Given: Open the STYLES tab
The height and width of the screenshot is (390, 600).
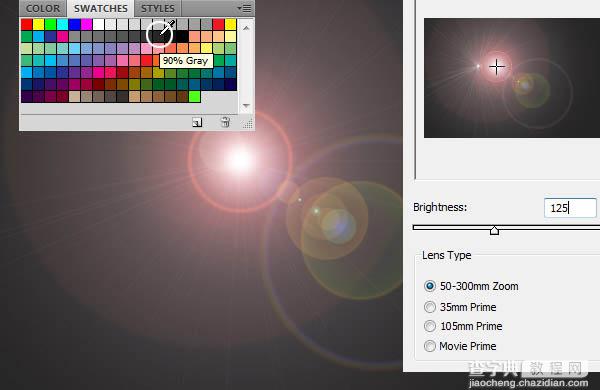Looking at the screenshot, I should coord(158,8).
